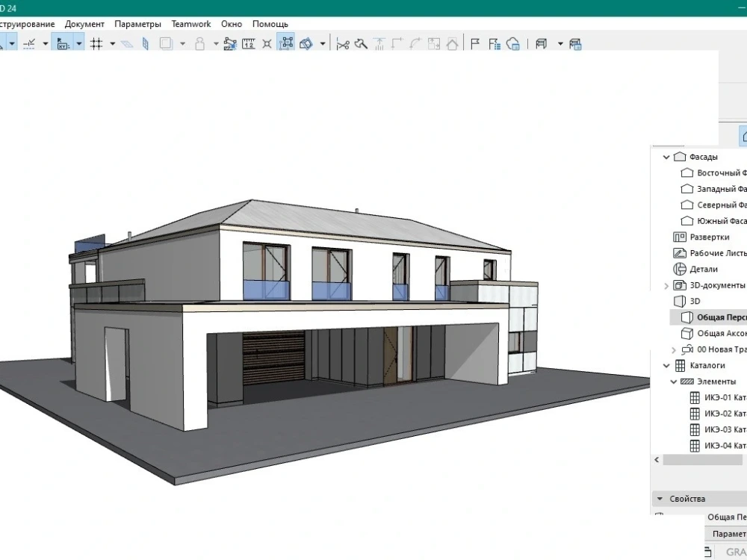Screen dimensions: 747x560
Task: Click the flag list issue organizer icon
Action: point(495,44)
